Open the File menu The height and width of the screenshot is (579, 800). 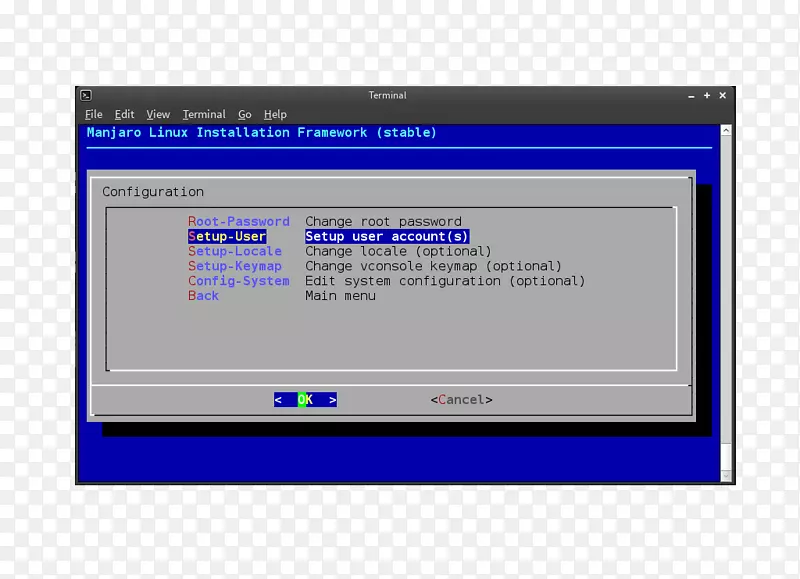pos(93,114)
